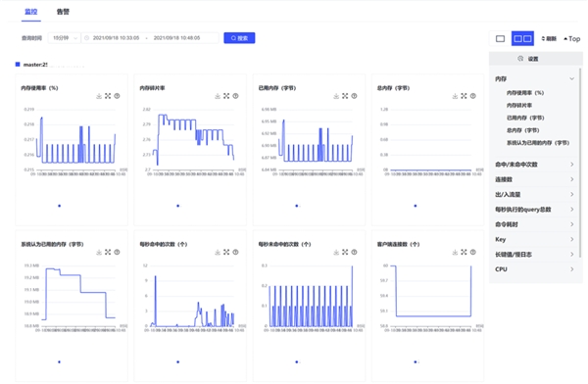
Task: Download the 客户端连接数 chart
Action: pos(455,253)
